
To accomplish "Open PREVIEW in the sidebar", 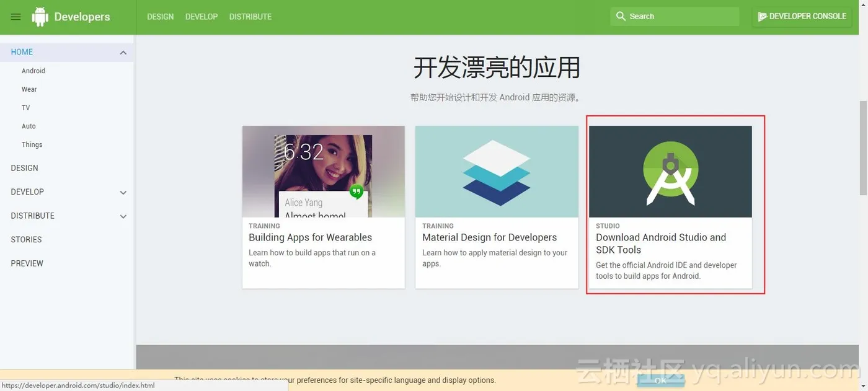I will (27, 263).
